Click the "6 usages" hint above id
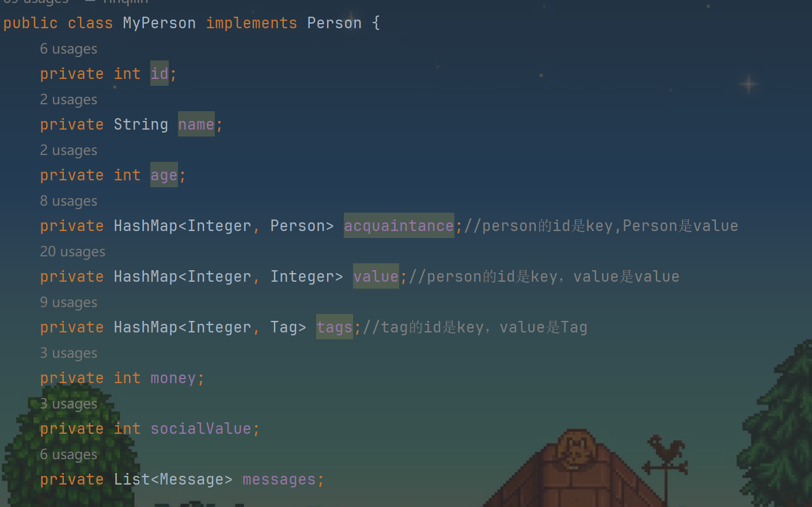Image resolution: width=812 pixels, height=507 pixels. pyautogui.click(x=69, y=49)
